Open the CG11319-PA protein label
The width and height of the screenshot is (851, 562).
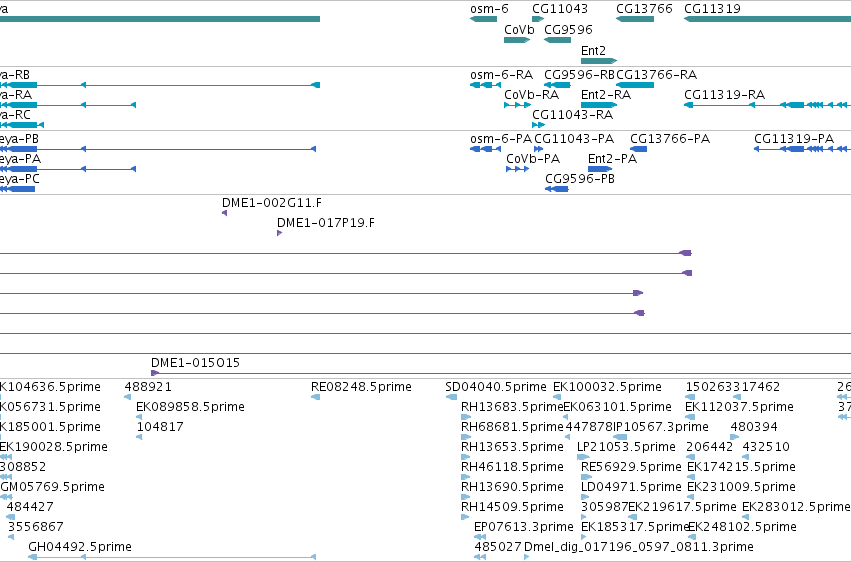pyautogui.click(x=793, y=139)
